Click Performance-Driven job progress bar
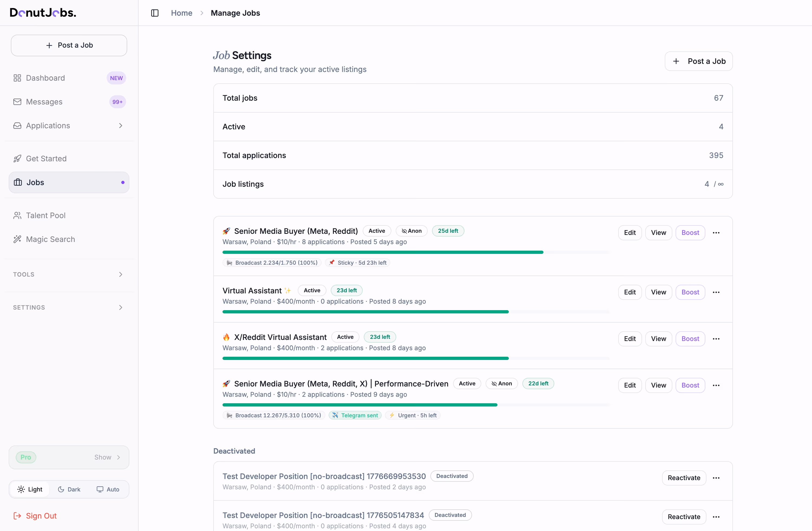812x531 pixels. coord(416,405)
